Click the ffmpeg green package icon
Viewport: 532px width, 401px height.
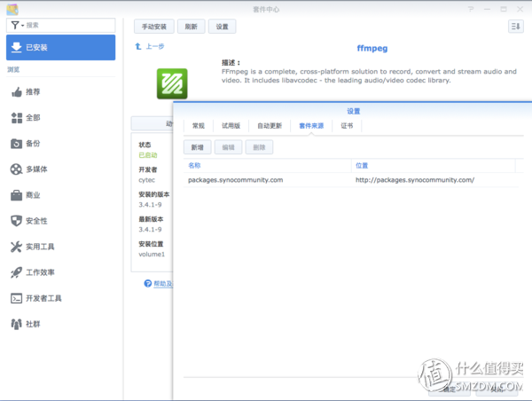(172, 84)
